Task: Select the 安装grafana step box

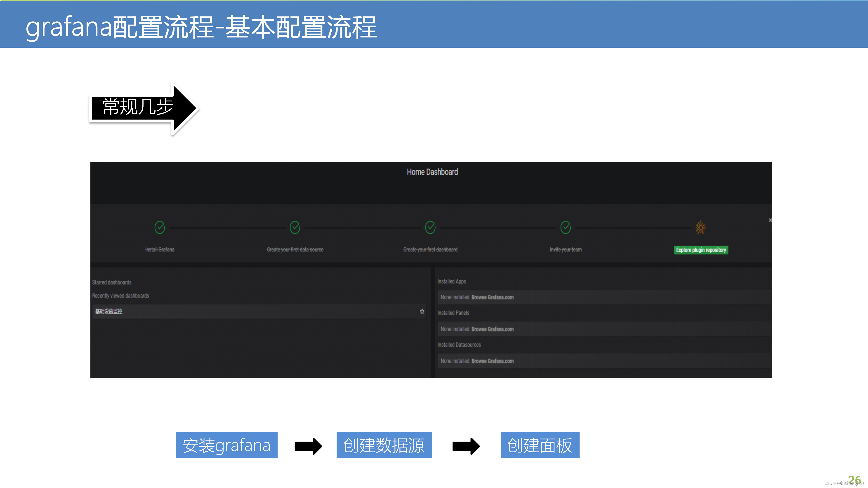Action: coord(226,445)
